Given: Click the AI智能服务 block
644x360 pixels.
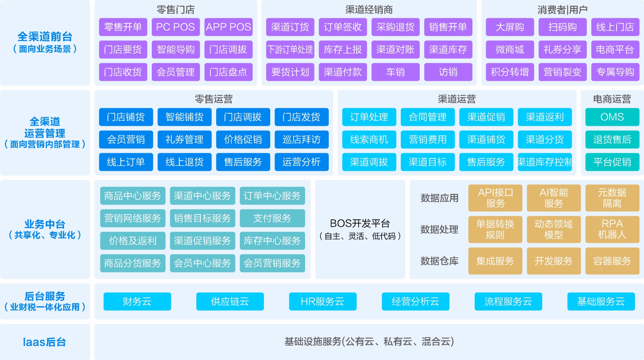Looking at the screenshot, I should point(554,198).
